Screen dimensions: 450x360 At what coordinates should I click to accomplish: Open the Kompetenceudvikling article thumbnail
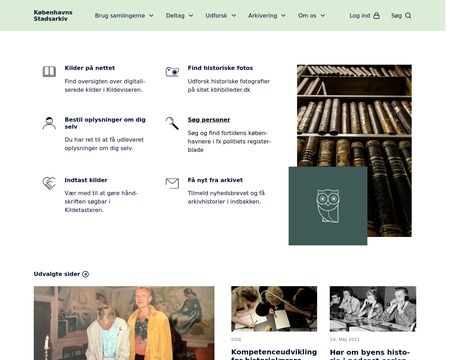pyautogui.click(x=274, y=309)
